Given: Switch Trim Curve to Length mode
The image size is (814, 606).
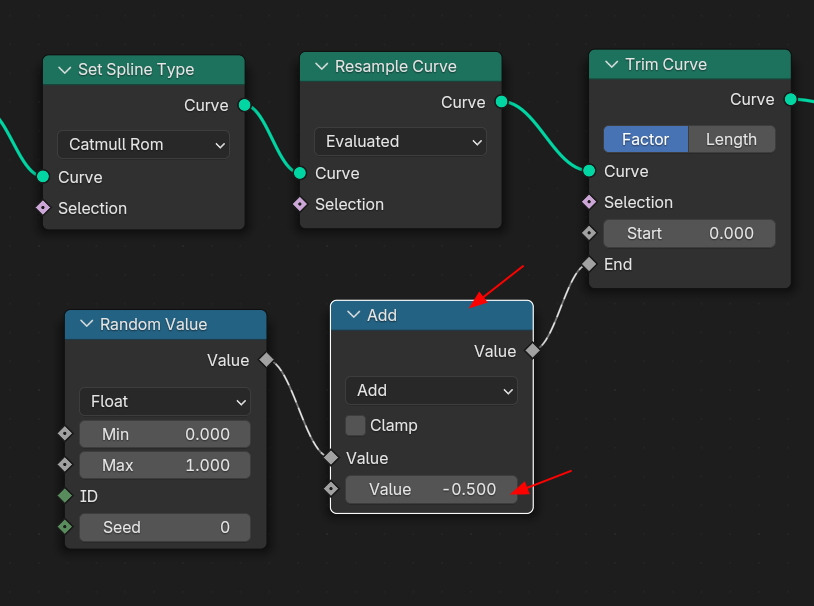Looking at the screenshot, I should pyautogui.click(x=731, y=139).
